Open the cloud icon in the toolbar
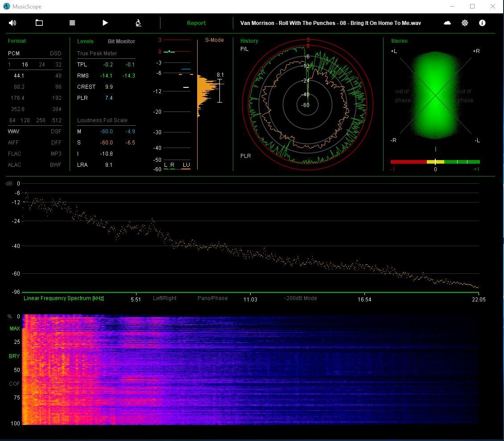 coord(447,23)
